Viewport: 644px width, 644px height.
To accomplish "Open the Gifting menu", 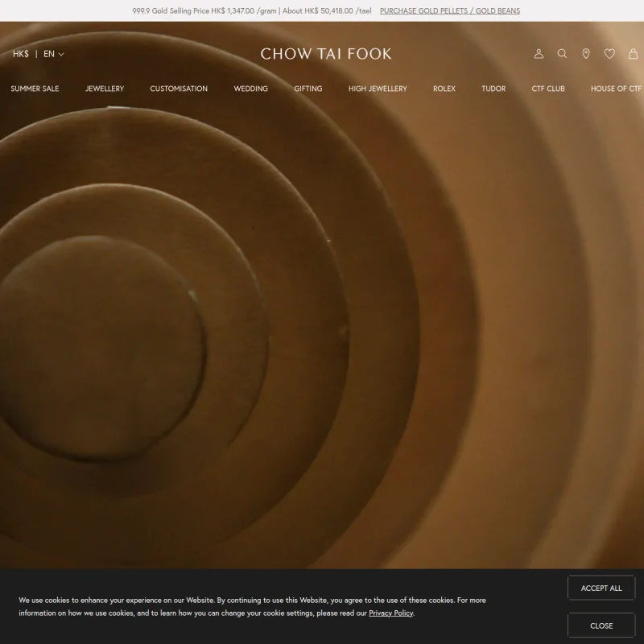I will (x=308, y=89).
